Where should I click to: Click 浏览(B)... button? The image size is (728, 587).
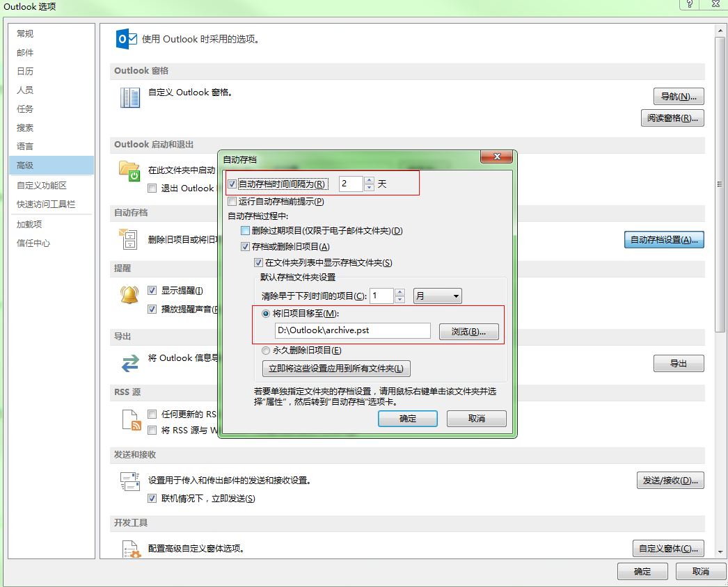pos(469,331)
